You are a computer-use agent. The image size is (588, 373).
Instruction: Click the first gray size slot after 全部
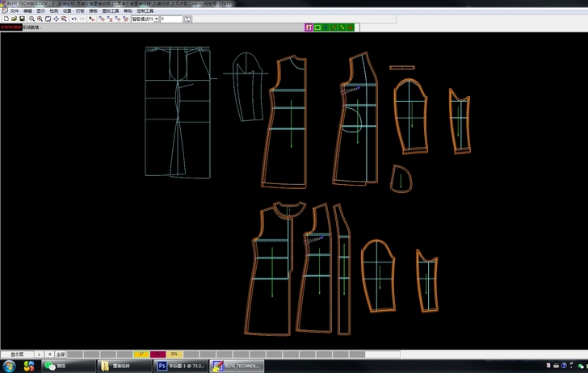75,354
